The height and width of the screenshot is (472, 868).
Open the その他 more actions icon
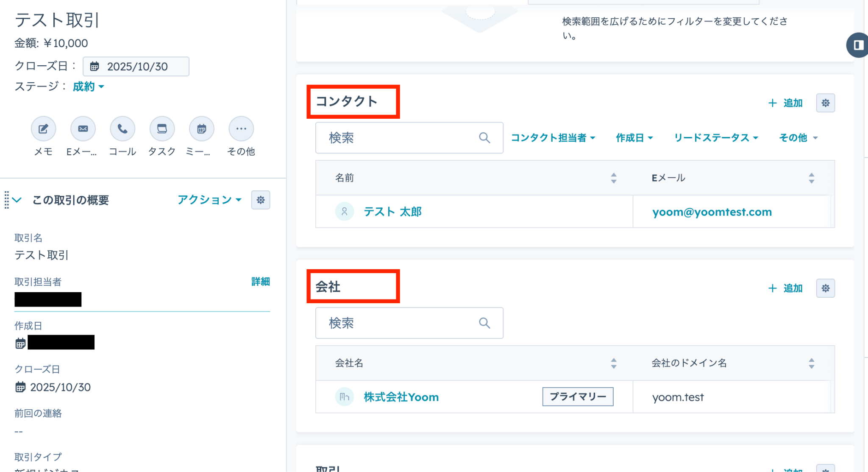pos(241,128)
